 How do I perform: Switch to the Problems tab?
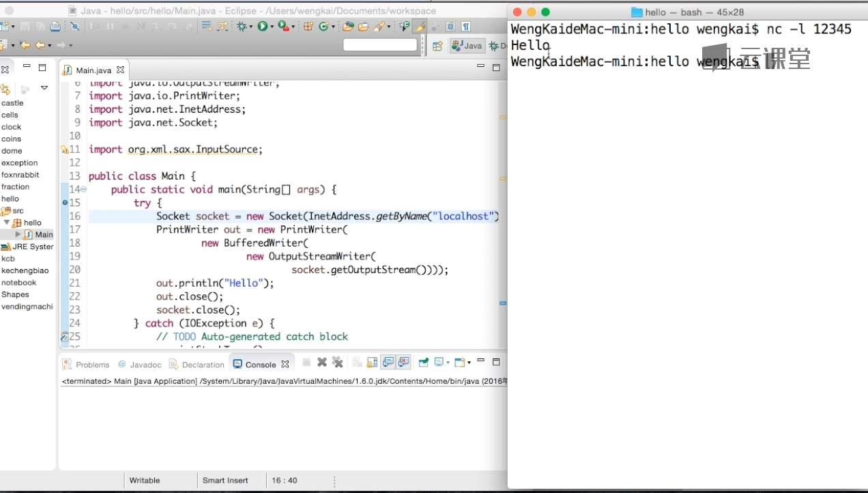coord(87,365)
